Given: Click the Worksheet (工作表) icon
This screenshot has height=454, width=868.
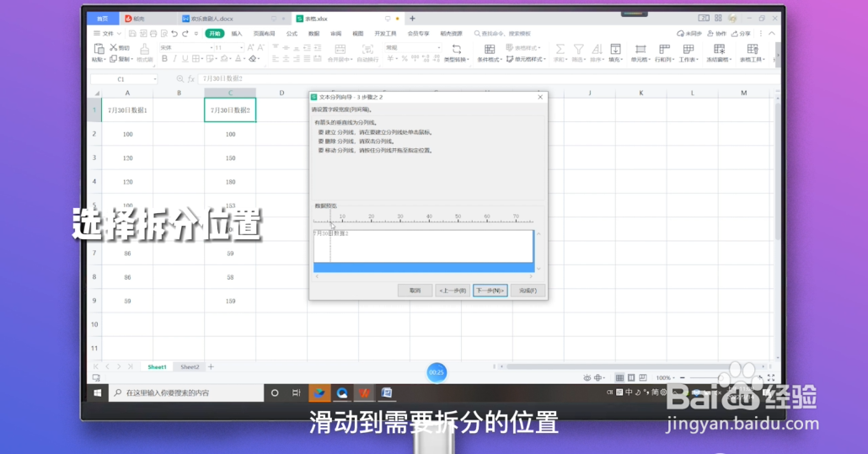Looking at the screenshot, I should pyautogui.click(x=689, y=49).
